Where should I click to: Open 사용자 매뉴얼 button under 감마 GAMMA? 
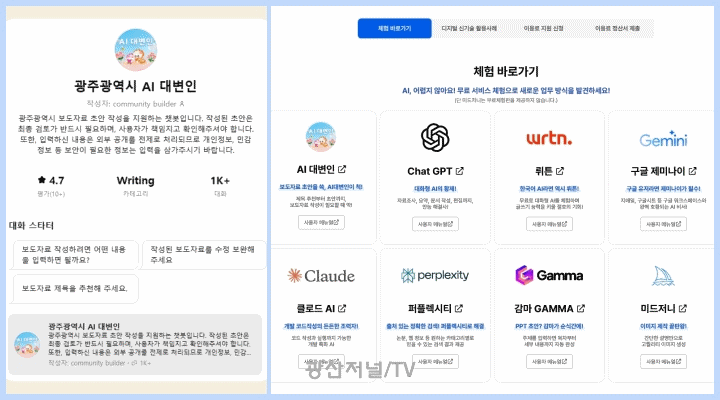tap(549, 361)
